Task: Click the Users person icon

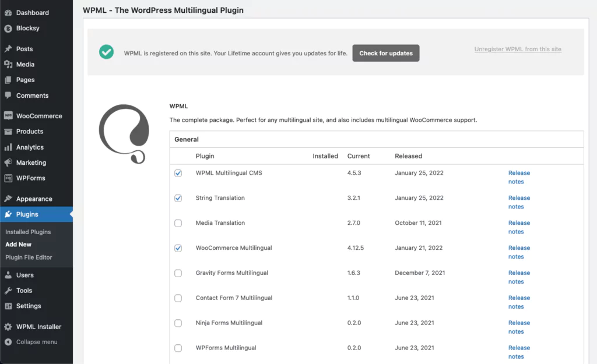Action: (x=8, y=275)
